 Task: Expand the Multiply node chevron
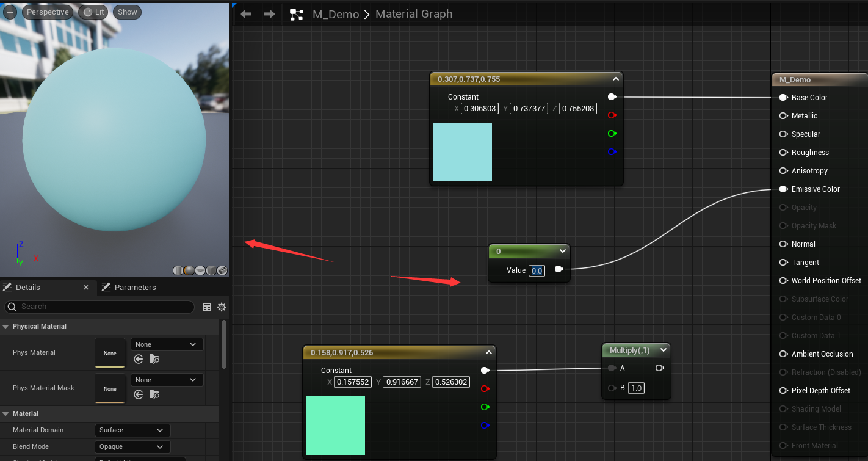click(x=662, y=350)
